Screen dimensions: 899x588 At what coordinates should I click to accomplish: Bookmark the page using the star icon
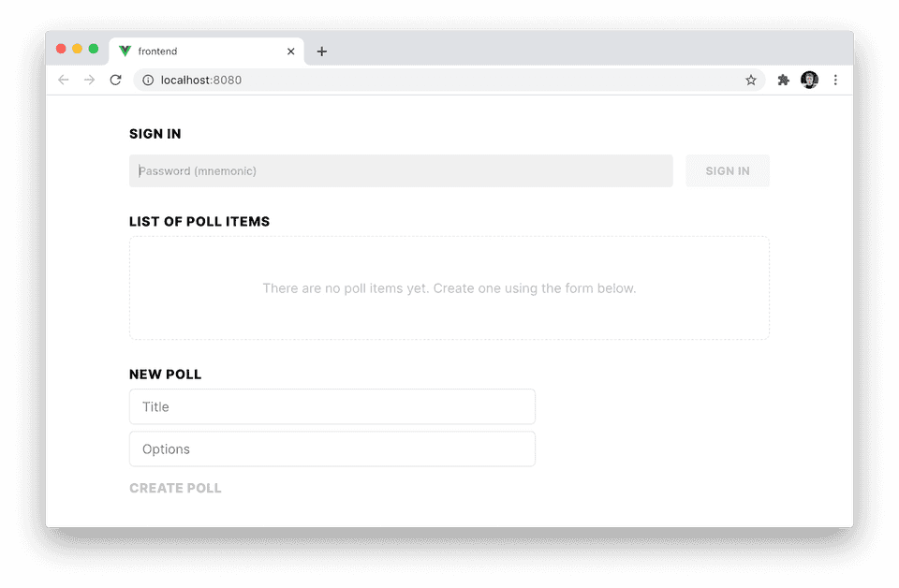pos(751,80)
